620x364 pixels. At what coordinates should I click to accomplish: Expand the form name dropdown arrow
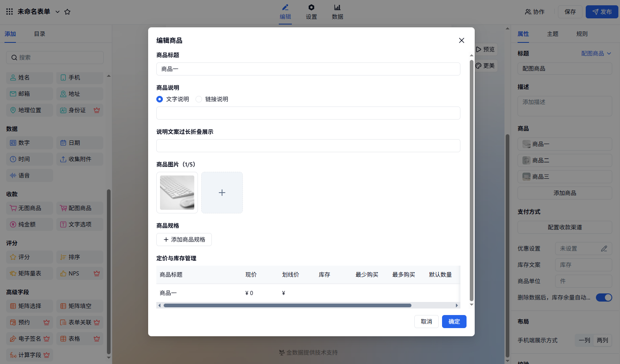pyautogui.click(x=58, y=12)
